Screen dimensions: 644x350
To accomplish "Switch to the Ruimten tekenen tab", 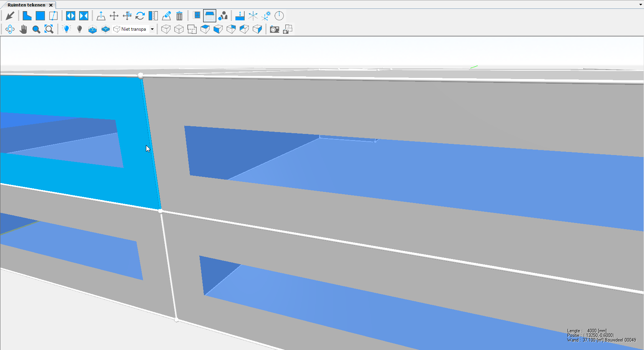I will click(x=26, y=5).
